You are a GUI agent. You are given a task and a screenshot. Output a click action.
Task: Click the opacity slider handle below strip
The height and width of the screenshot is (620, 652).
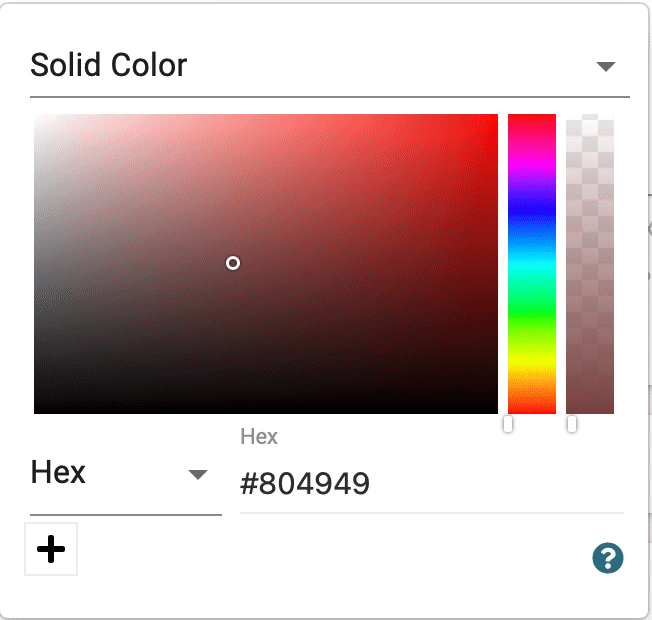tap(572, 424)
